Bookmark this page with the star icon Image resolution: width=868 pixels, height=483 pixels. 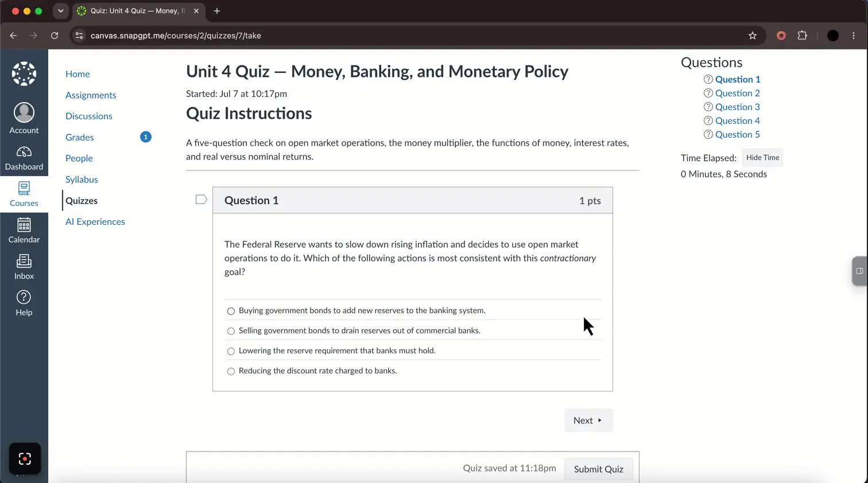coord(753,36)
